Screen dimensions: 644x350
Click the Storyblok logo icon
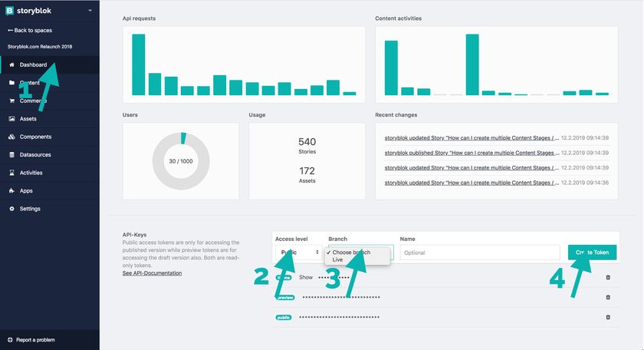[x=9, y=11]
